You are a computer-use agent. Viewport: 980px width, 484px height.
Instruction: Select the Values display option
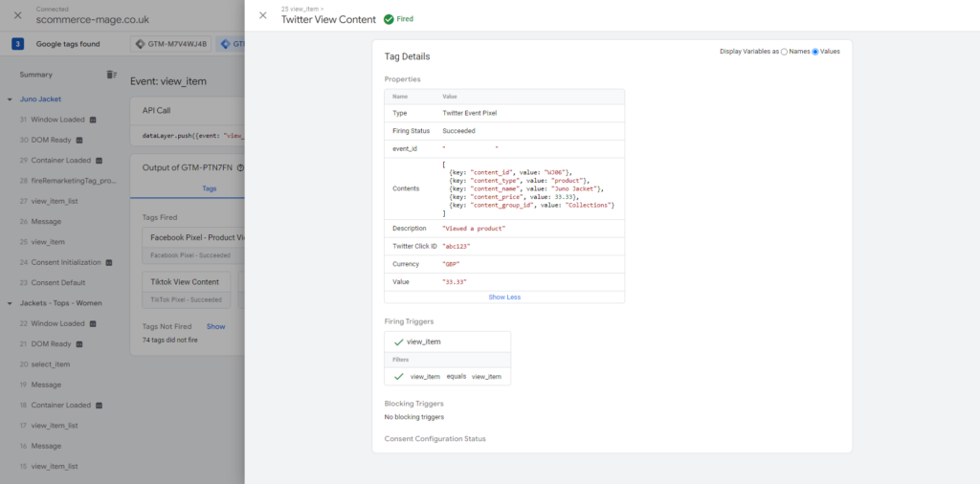tap(815, 52)
